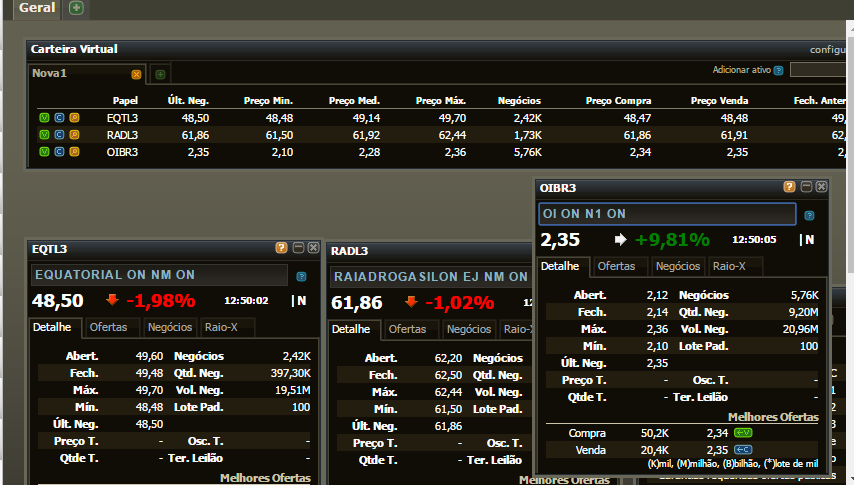The image size is (854, 485).
Task: Open the orange magnifier icon for OIBR3 row
Action: point(75,151)
